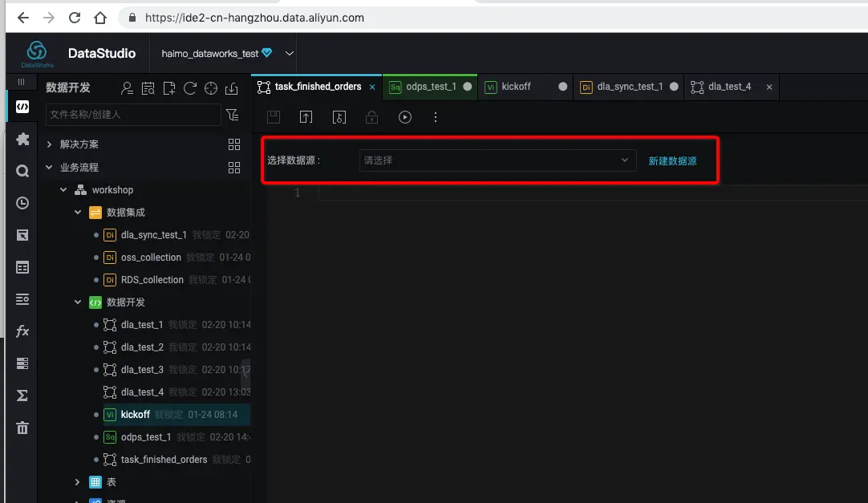This screenshot has height=503, width=868.
Task: Save the current task file
Action: click(x=273, y=117)
